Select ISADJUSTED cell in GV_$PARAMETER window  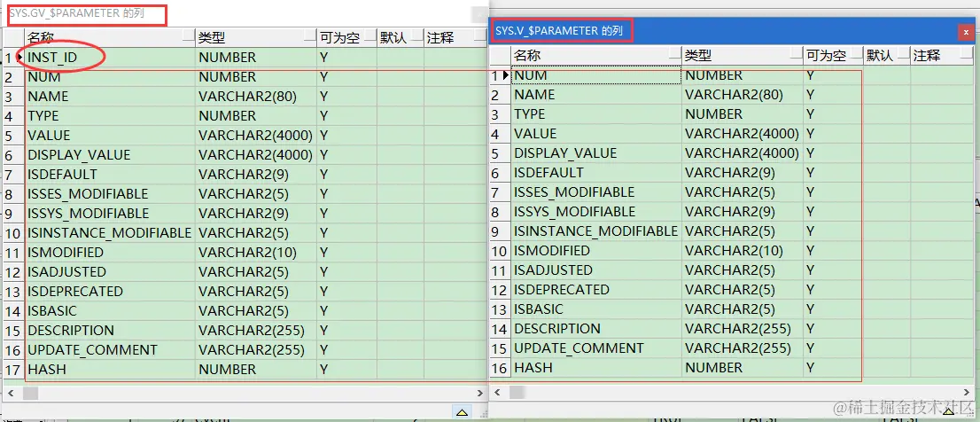(110, 272)
